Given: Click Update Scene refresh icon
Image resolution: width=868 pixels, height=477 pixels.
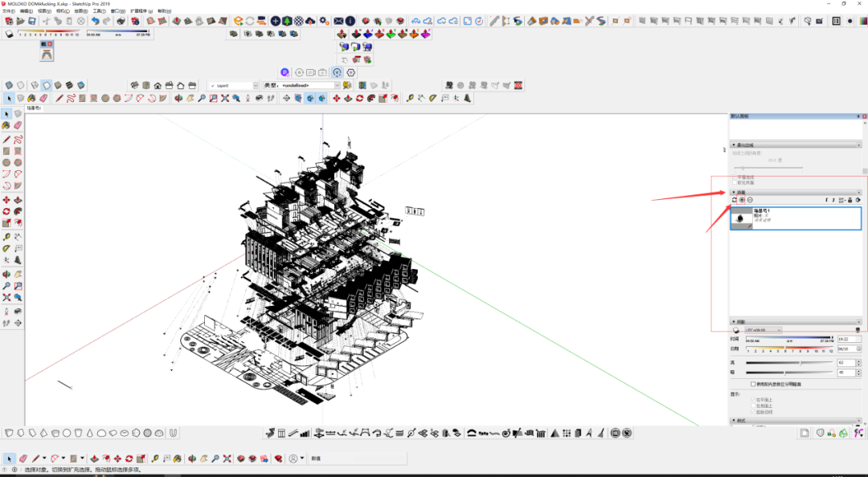Looking at the screenshot, I should pyautogui.click(x=735, y=200).
